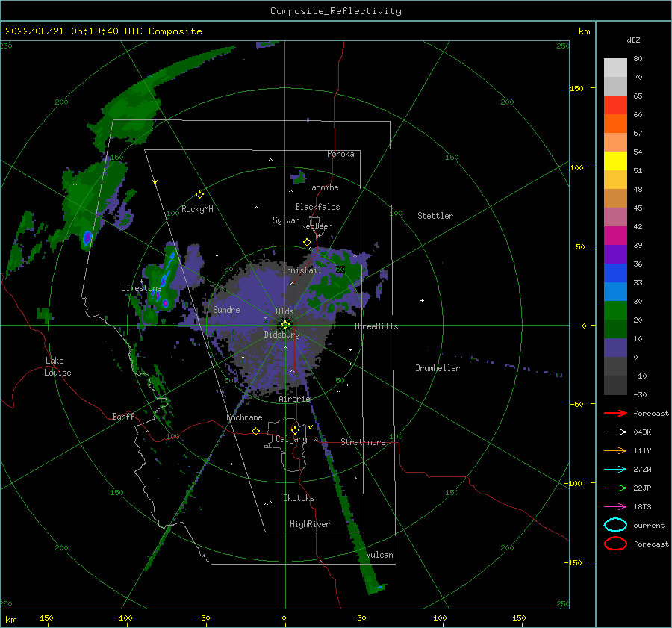
Task: Click the Blackfalds label on map
Action: pos(317,207)
